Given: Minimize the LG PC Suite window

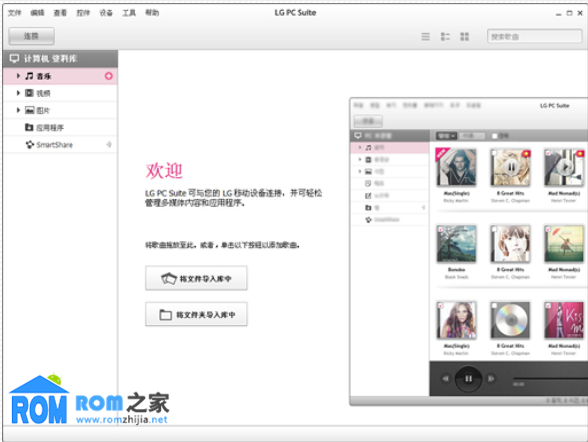Looking at the screenshot, I should (x=558, y=13).
